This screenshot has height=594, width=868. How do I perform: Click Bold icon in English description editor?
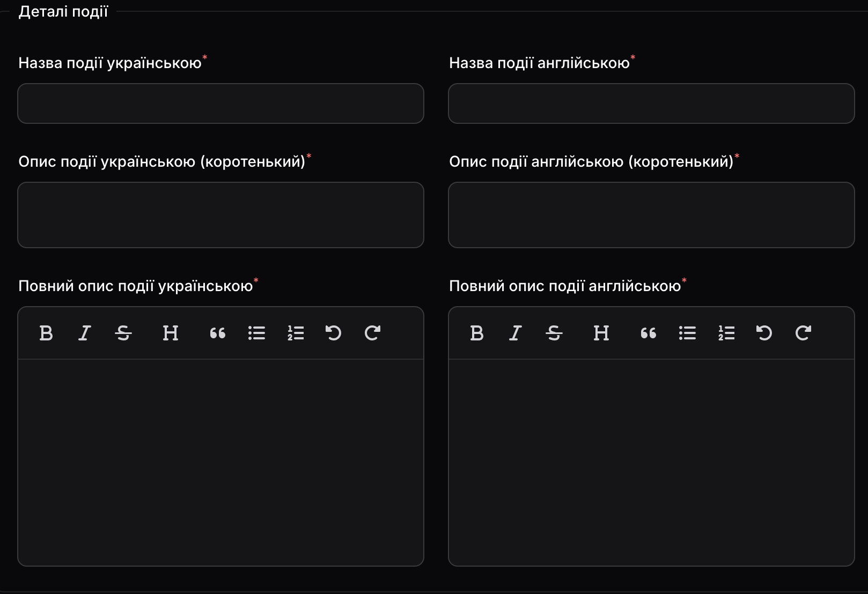tap(477, 333)
